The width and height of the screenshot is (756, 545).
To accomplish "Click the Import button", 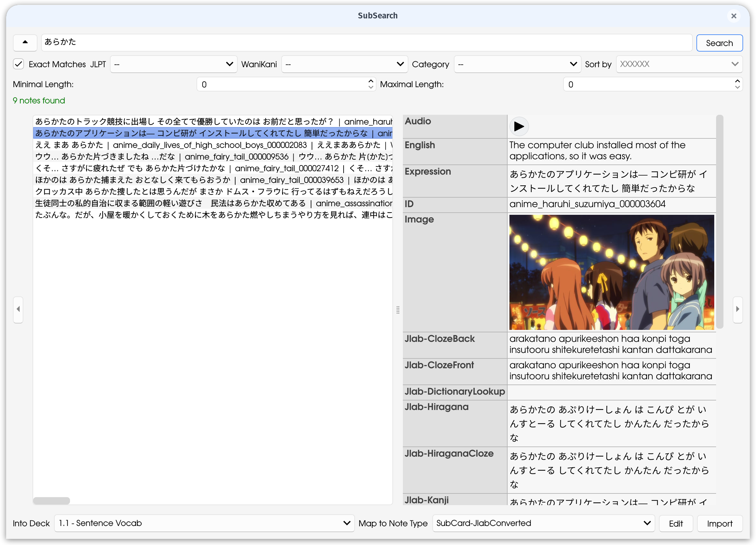I will click(x=719, y=523).
